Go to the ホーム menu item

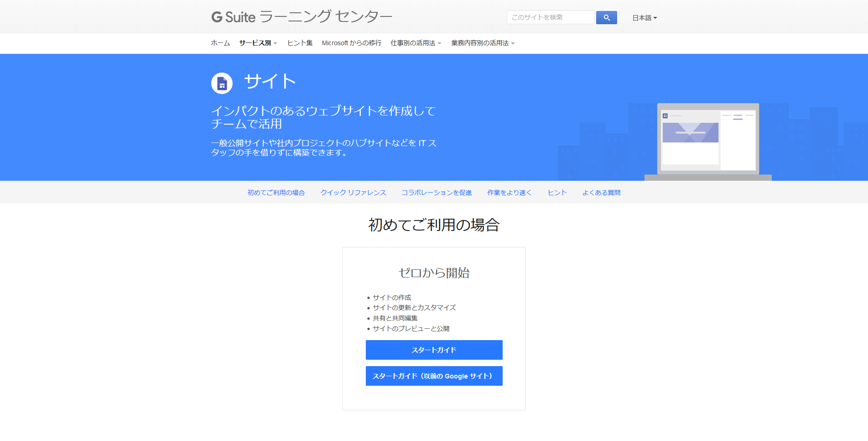[x=220, y=43]
